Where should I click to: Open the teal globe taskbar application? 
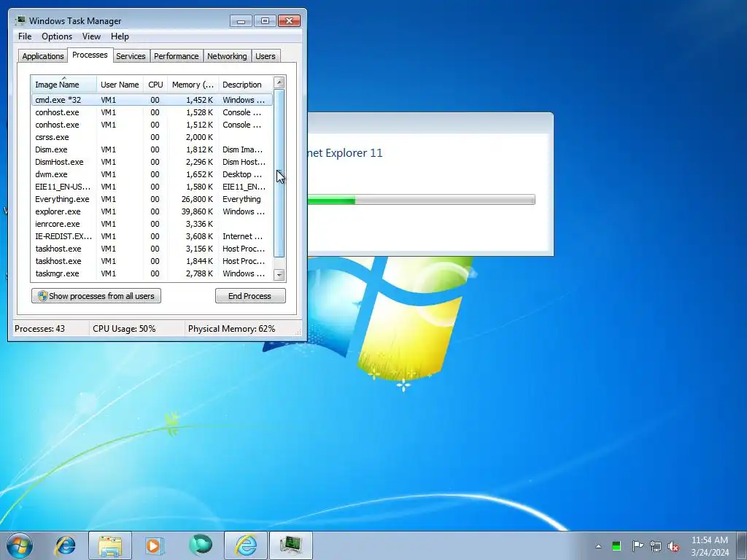[201, 545]
